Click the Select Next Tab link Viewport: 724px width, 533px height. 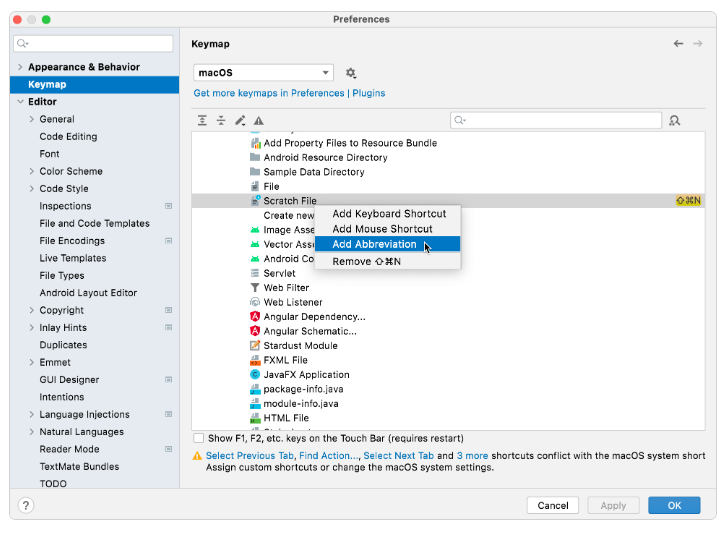(398, 455)
